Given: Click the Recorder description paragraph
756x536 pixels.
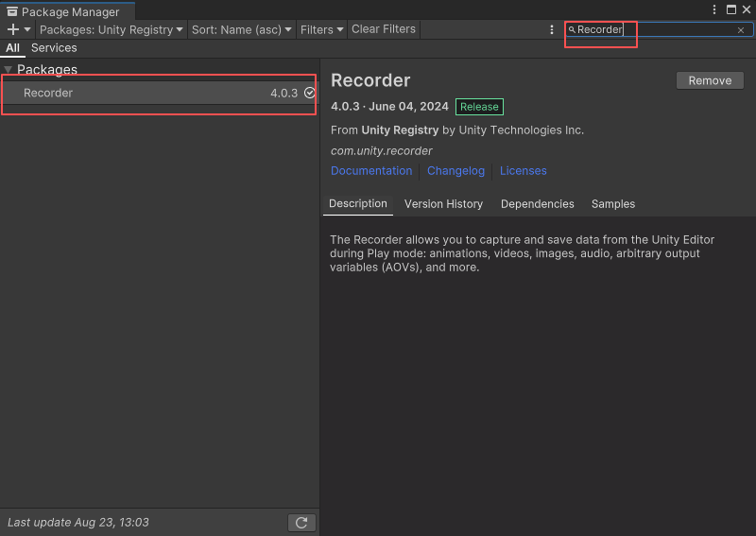Looking at the screenshot, I should pos(523,253).
